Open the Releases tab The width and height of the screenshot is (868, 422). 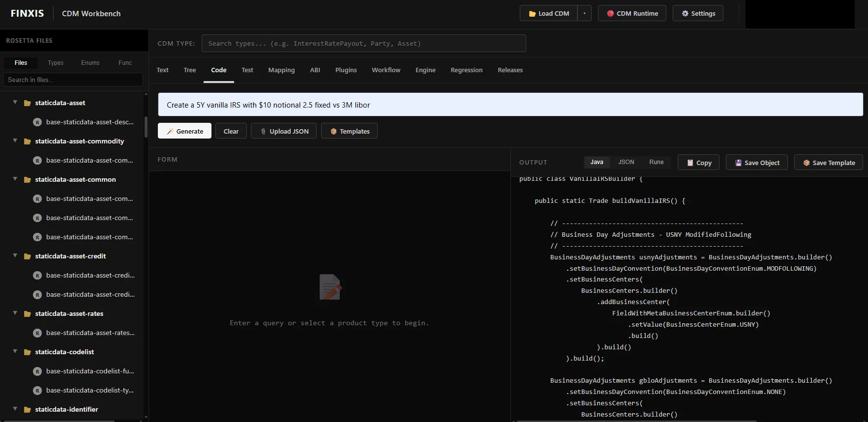coord(510,70)
